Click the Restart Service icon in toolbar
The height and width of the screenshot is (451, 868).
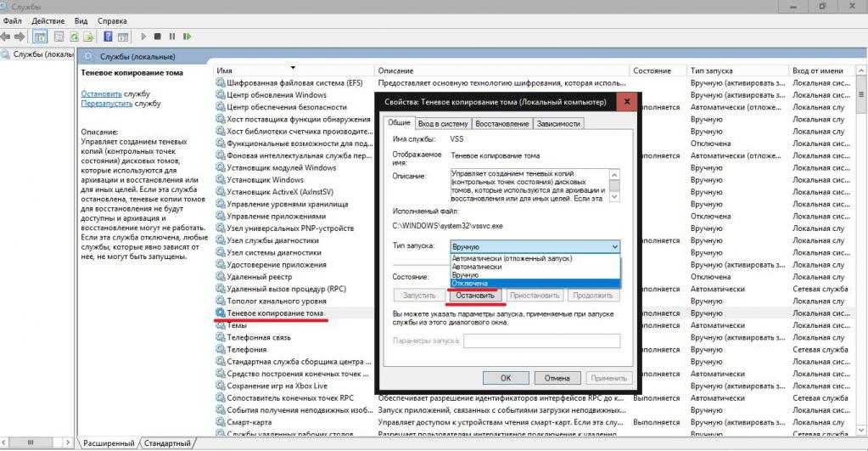point(186,37)
